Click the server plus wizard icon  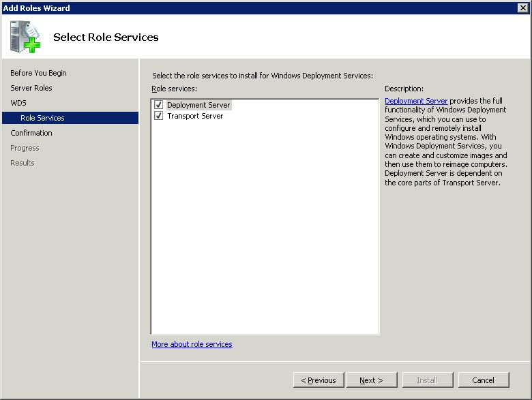(x=25, y=37)
